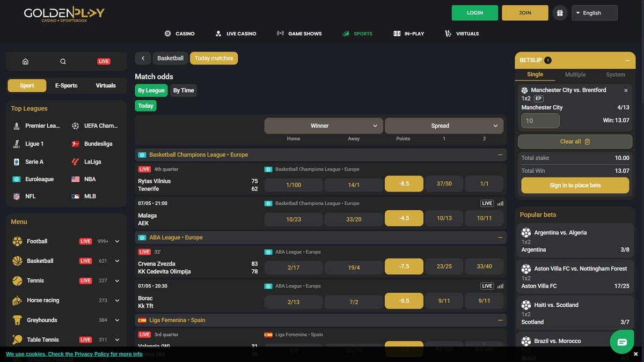
Task: Open the Winner market dropdown
Action: (x=324, y=125)
